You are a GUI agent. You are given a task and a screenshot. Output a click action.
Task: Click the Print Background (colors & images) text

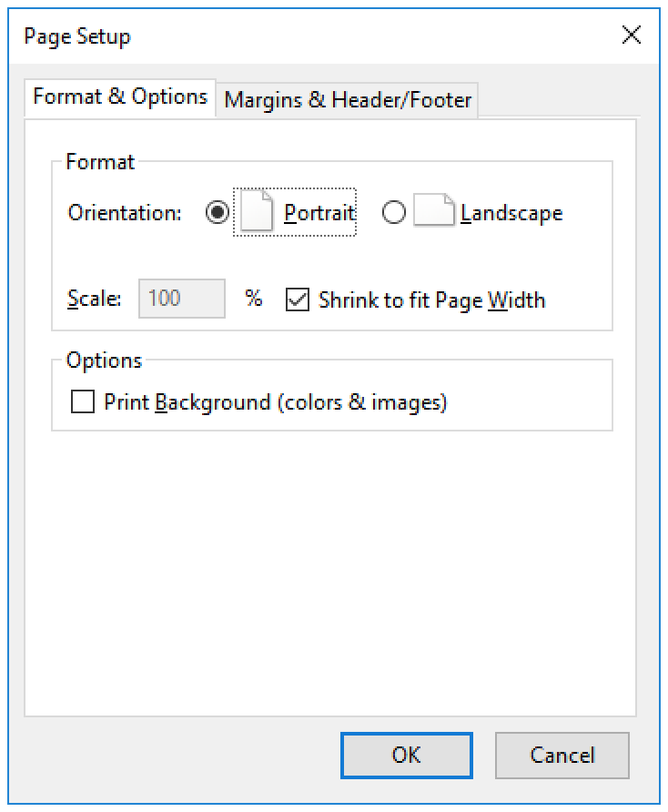(276, 401)
